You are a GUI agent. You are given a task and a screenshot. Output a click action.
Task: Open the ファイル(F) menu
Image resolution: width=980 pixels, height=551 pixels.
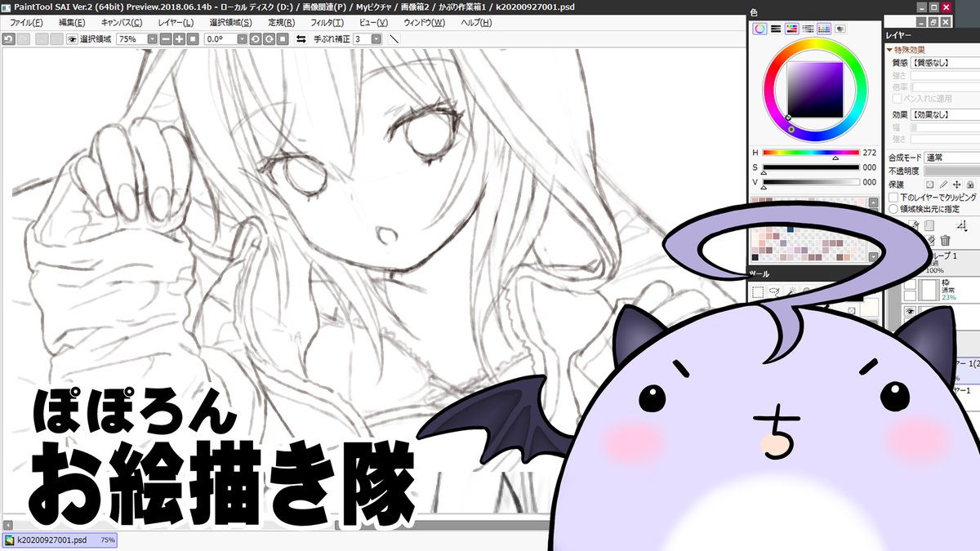click(x=26, y=23)
